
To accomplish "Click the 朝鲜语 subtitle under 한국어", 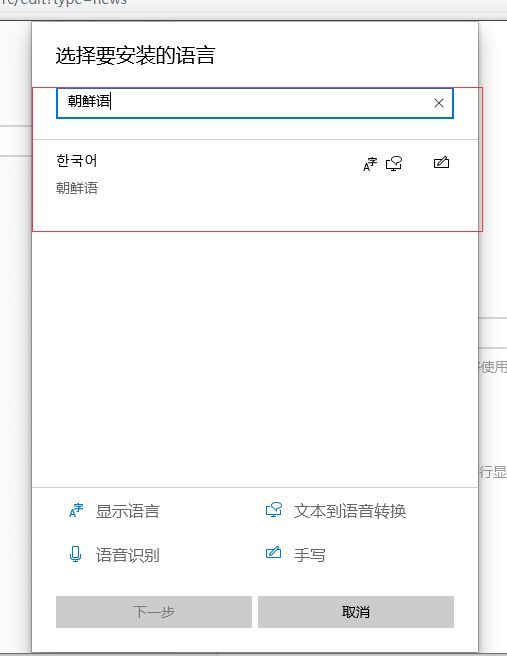I will 77,188.
